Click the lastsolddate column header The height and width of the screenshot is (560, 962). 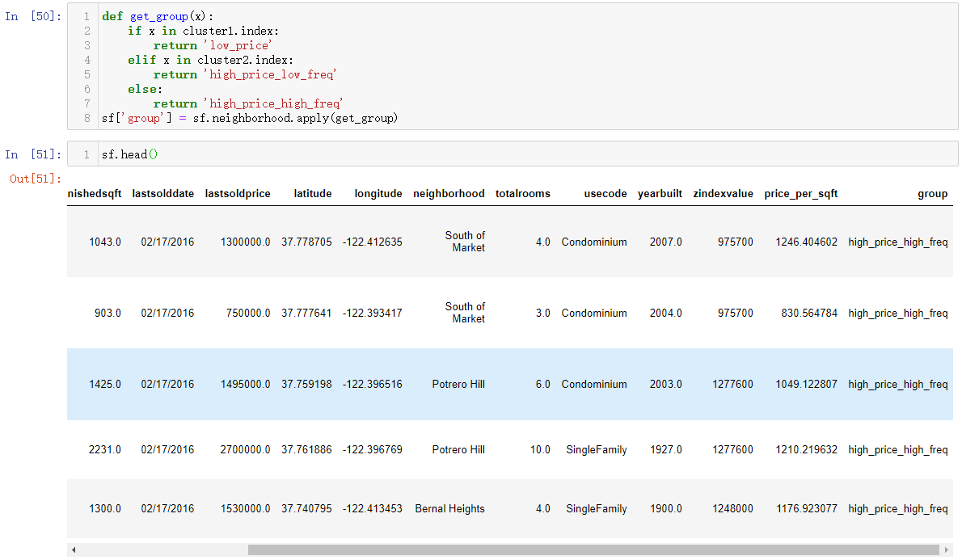point(162,194)
